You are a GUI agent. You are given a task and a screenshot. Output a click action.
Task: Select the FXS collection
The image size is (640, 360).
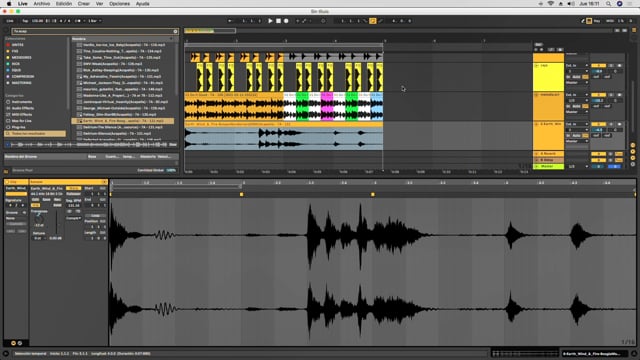[15, 51]
